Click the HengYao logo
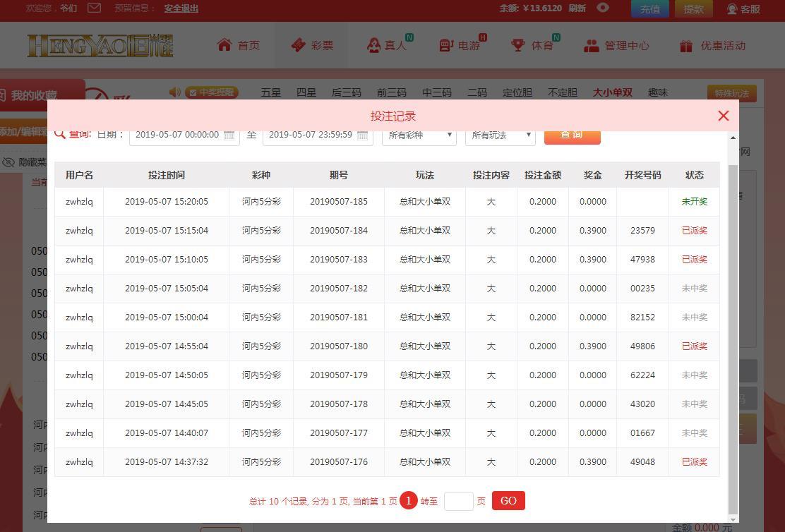The image size is (785, 532). [x=100, y=46]
